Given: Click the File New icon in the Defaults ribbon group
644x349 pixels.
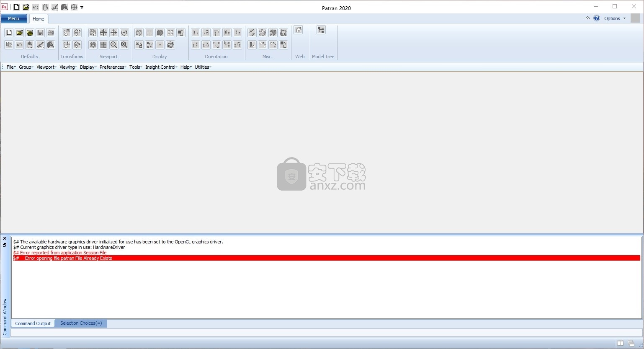Looking at the screenshot, I should pyautogui.click(x=9, y=33).
